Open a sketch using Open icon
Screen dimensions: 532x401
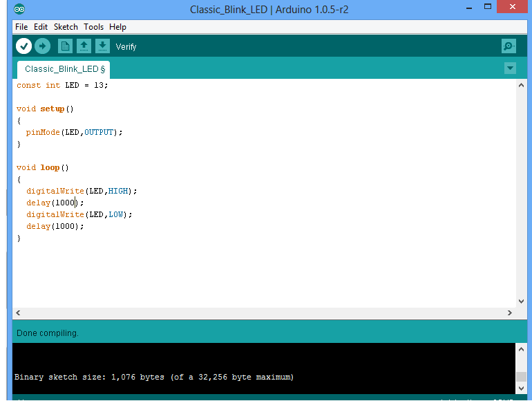point(84,46)
